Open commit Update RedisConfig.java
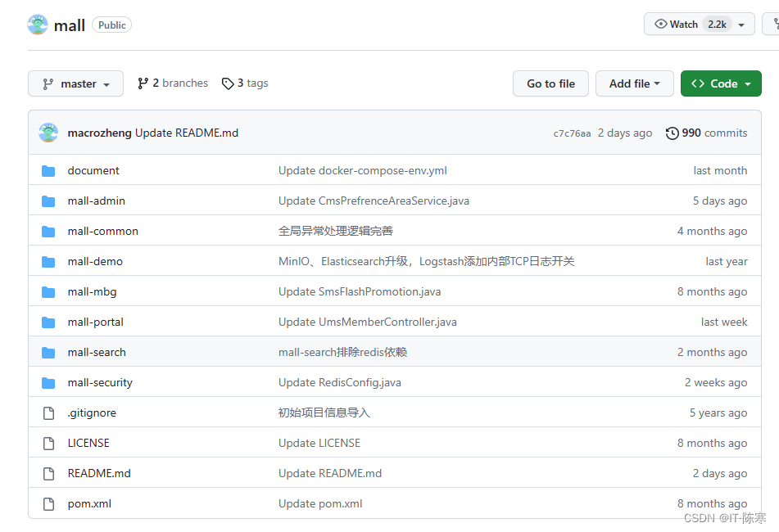Image resolution: width=779 pixels, height=532 pixels. (340, 382)
